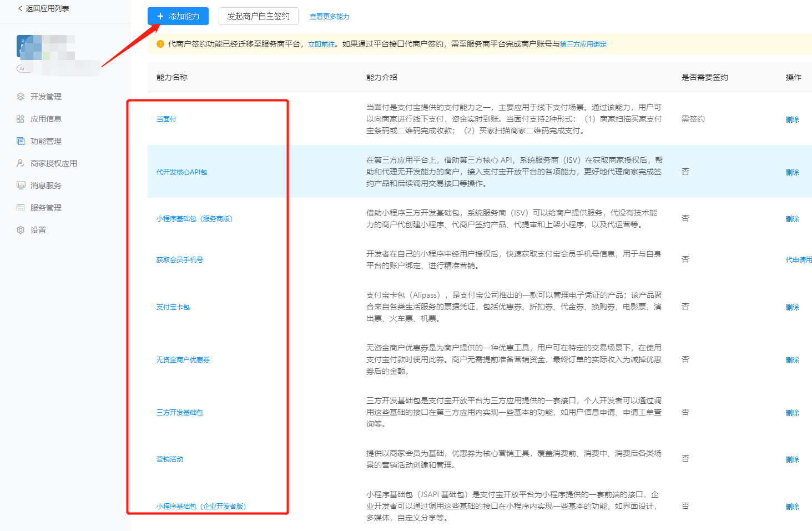Click 立即前往 link in notice
The height and width of the screenshot is (531, 812).
pos(322,44)
